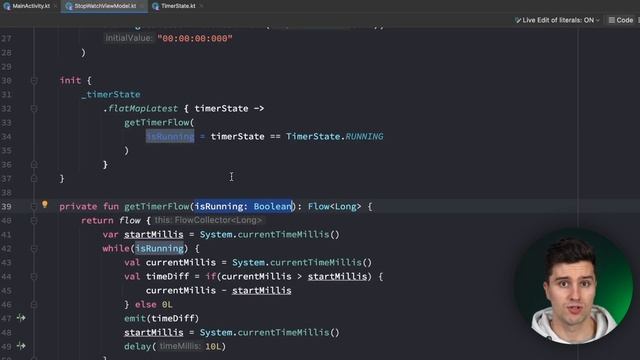Click the while keyword on line 42
The image size is (640, 360).
(116, 248)
